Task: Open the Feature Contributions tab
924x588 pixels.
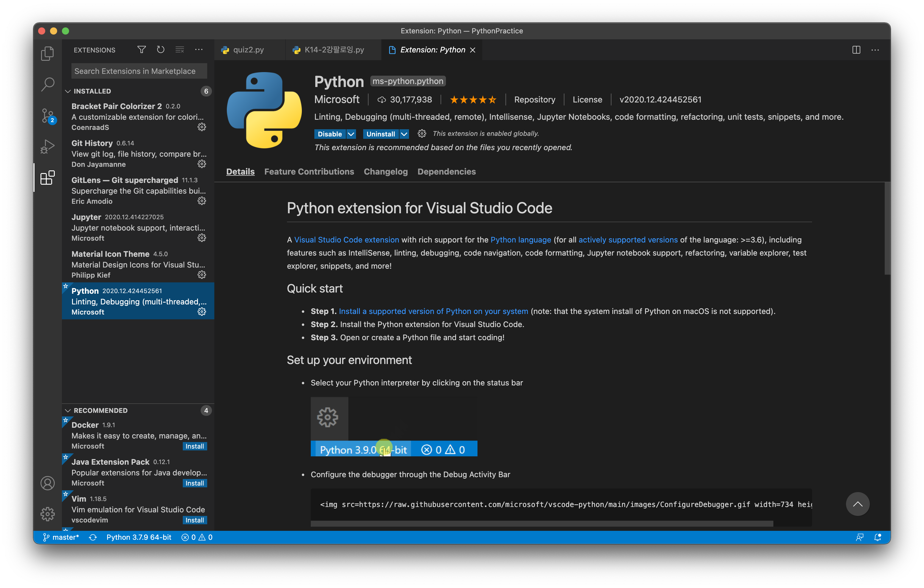Action: [x=309, y=172]
